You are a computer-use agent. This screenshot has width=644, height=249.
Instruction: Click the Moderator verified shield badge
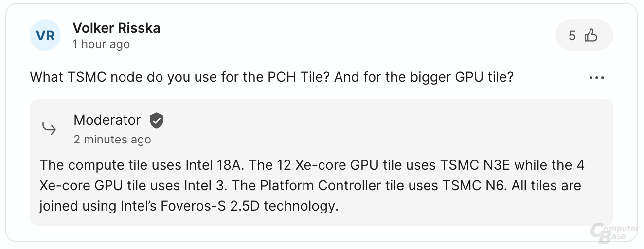click(156, 120)
